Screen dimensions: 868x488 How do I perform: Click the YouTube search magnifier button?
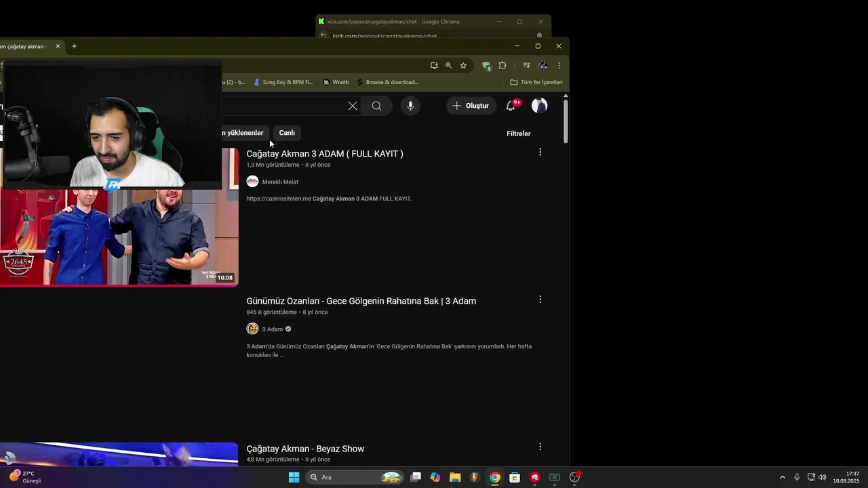pyautogui.click(x=376, y=106)
